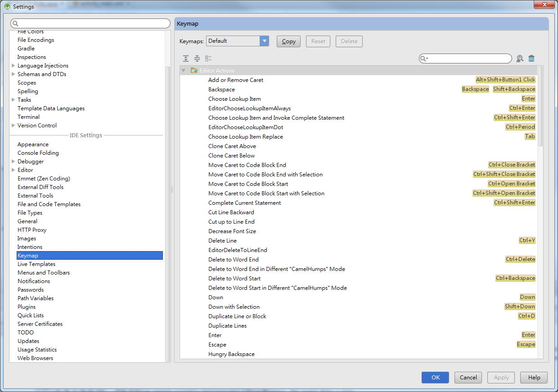Viewport: 558px width, 392px height.
Task: Click the trash icon beside the shortcut search
Action: [531, 59]
